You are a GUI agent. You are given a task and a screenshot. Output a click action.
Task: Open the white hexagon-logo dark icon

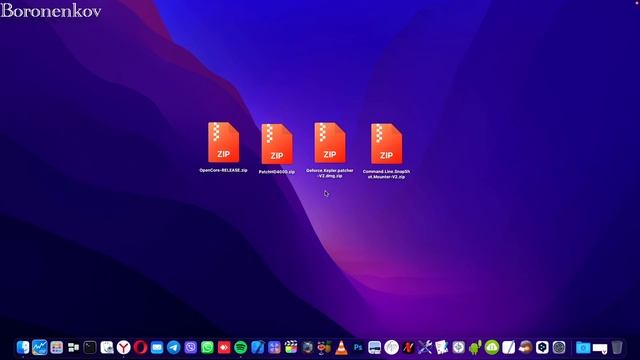[542, 347]
